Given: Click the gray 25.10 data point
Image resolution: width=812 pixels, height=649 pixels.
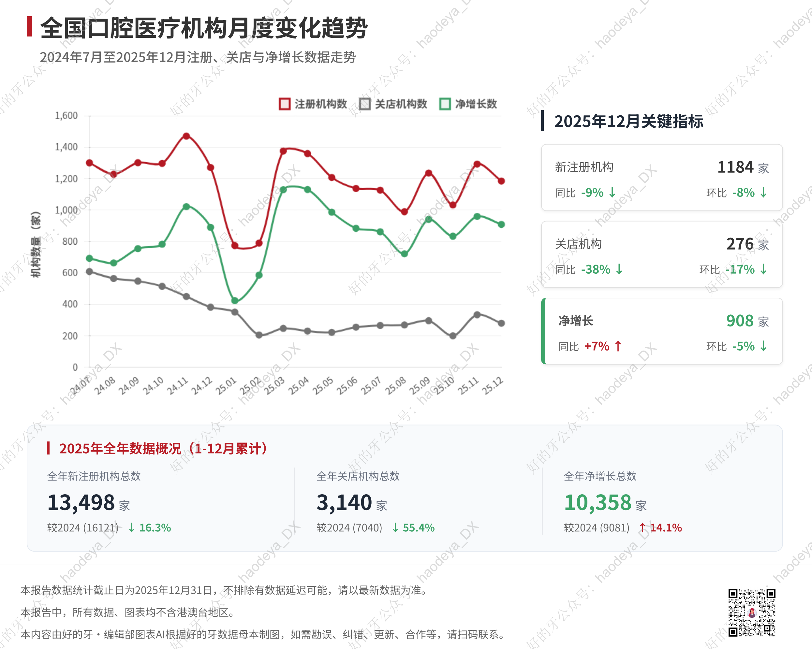Looking at the screenshot, I should (x=453, y=336).
